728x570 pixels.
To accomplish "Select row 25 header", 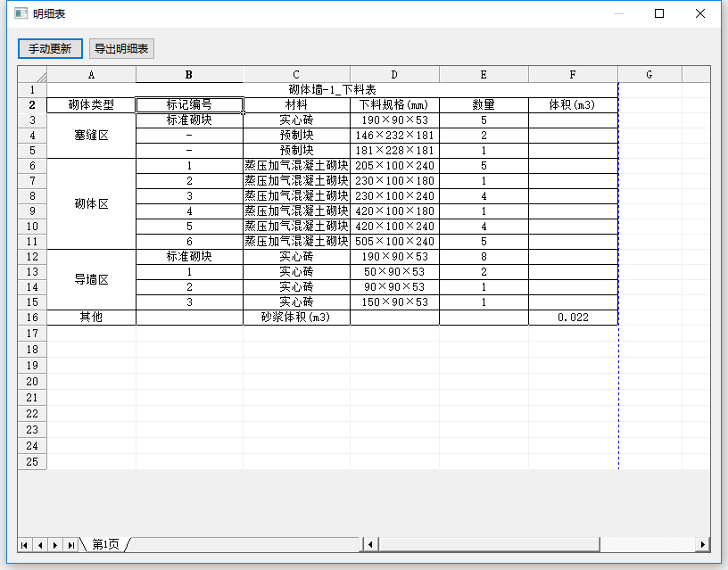I will pyautogui.click(x=32, y=461).
